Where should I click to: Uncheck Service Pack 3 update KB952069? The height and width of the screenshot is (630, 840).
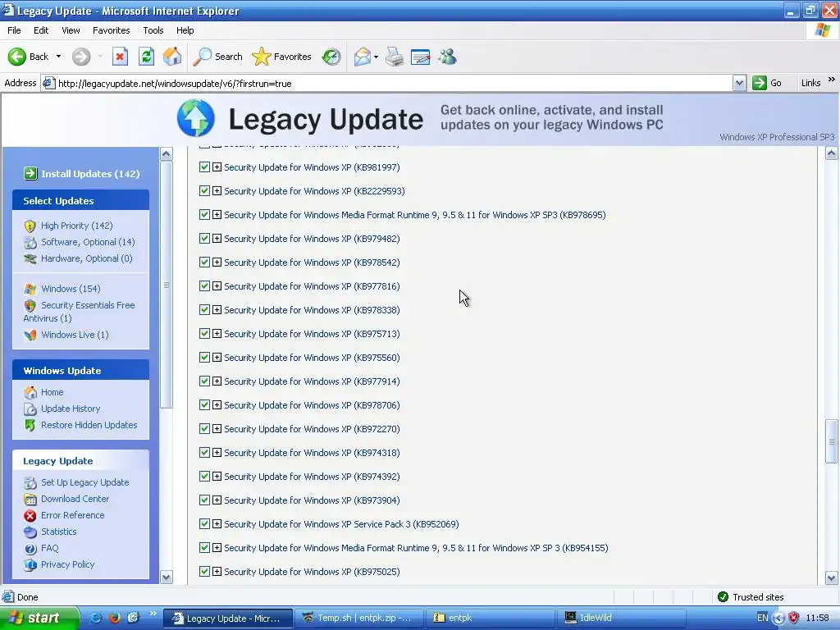pos(204,524)
